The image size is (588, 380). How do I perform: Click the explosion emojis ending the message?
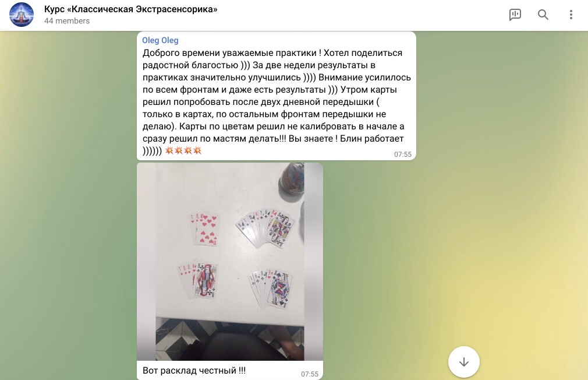pos(183,150)
